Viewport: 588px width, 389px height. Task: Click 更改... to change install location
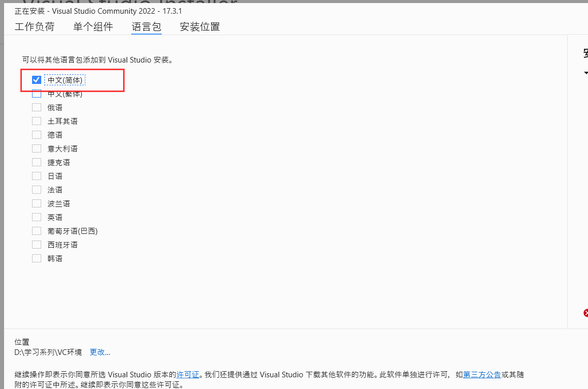[100, 352]
